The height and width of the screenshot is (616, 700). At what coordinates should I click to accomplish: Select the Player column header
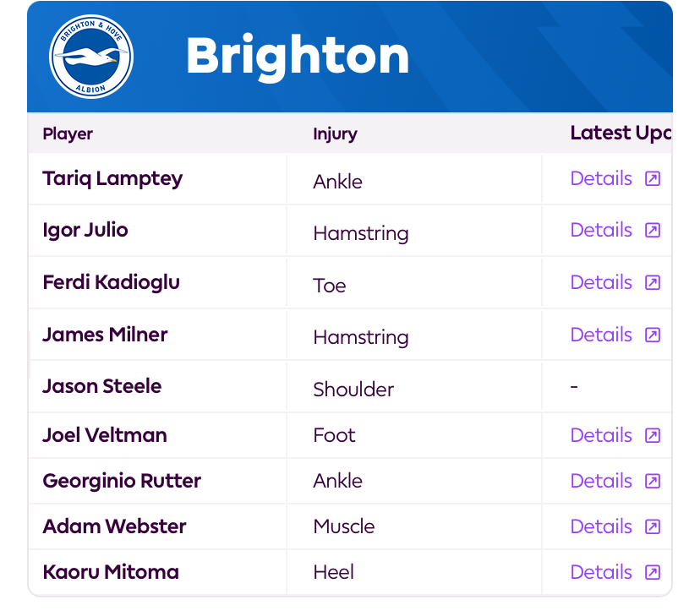tap(68, 134)
